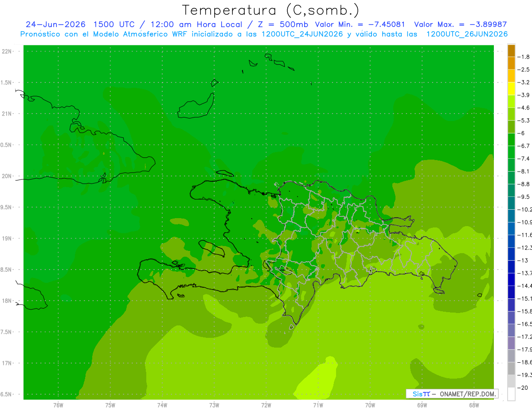Click the "-20" legend value
This screenshot has height=411, width=532.
click(x=524, y=388)
